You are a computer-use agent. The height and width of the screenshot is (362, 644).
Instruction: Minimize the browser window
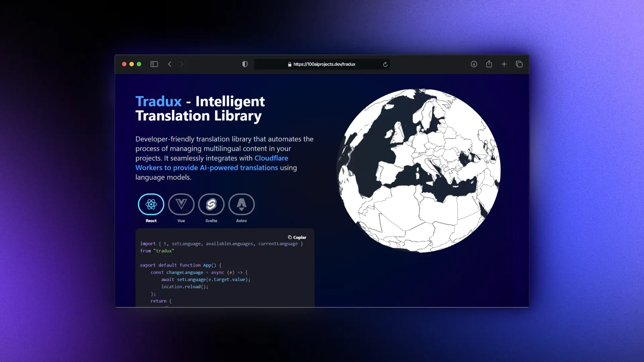click(131, 64)
